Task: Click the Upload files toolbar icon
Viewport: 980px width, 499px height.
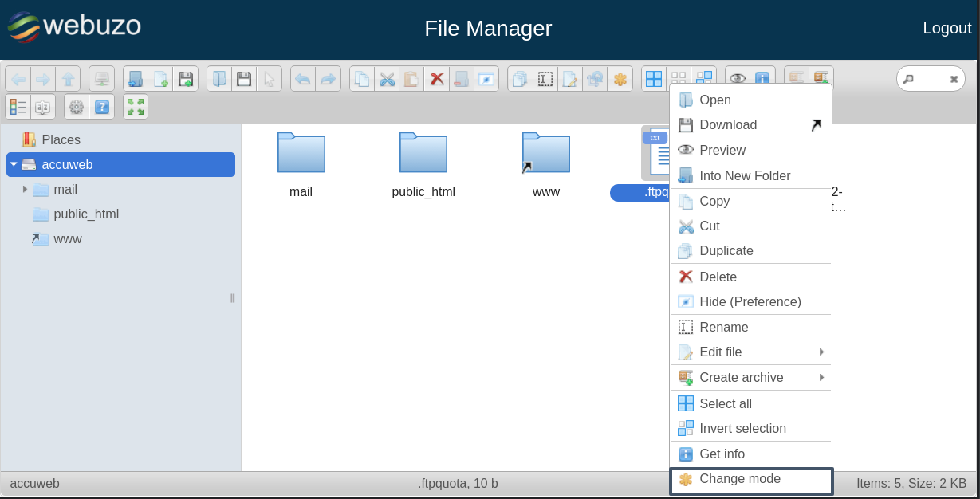Action: click(185, 79)
